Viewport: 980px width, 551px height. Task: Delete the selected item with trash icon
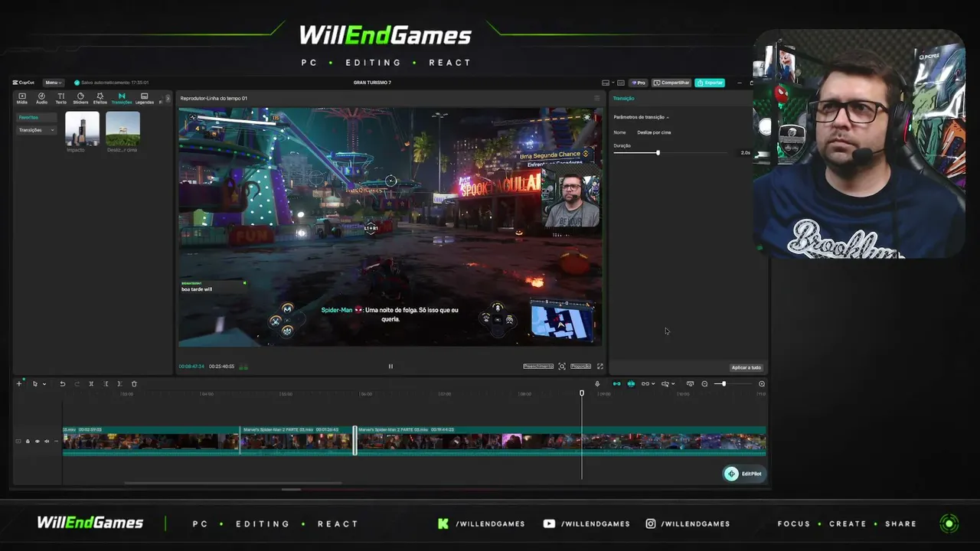tap(134, 384)
